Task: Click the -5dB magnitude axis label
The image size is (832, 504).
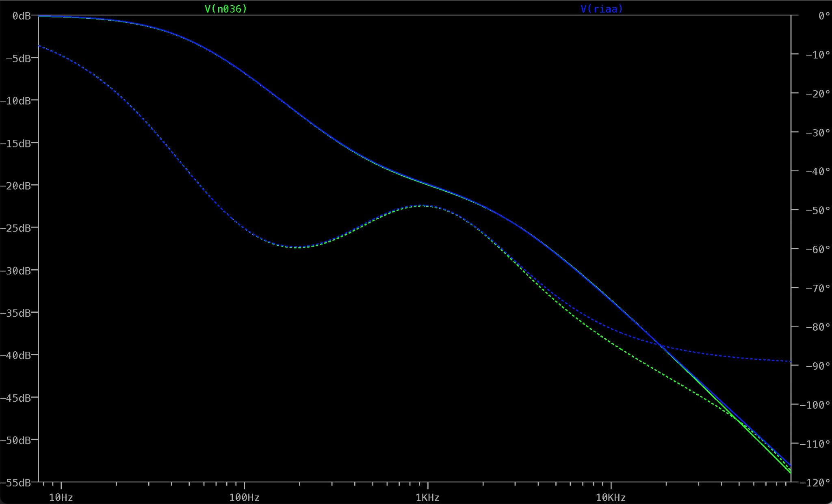Action: pos(18,58)
